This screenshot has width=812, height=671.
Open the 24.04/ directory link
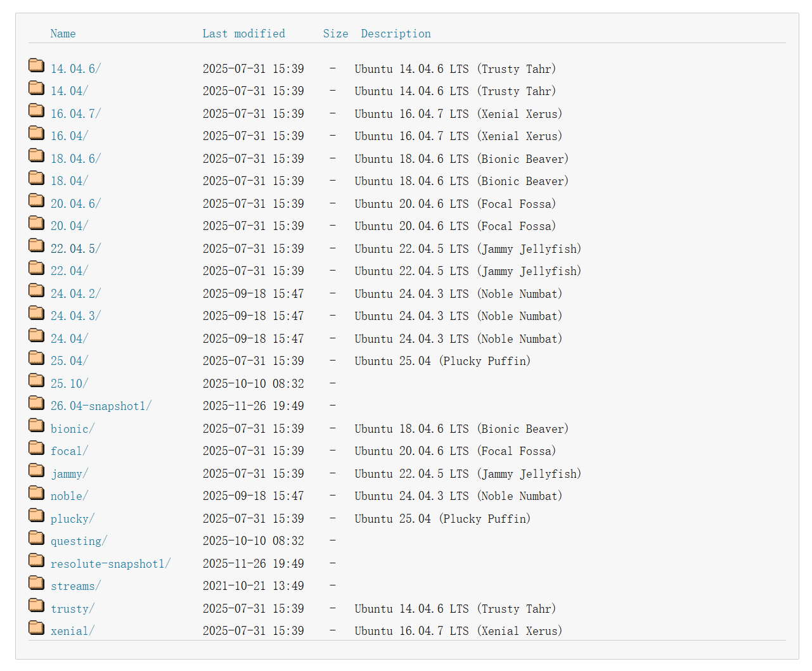[x=69, y=339]
